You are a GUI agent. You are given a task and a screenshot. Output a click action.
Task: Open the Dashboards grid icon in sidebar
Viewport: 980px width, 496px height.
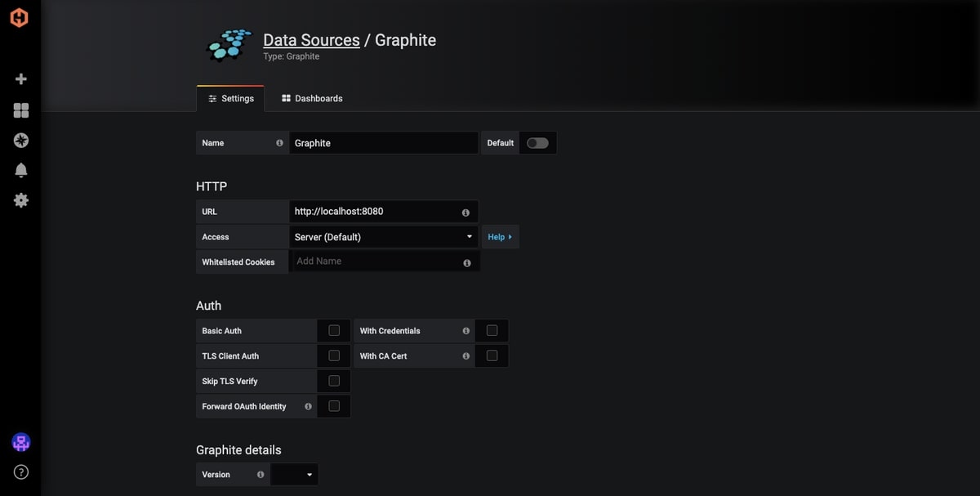[21, 110]
